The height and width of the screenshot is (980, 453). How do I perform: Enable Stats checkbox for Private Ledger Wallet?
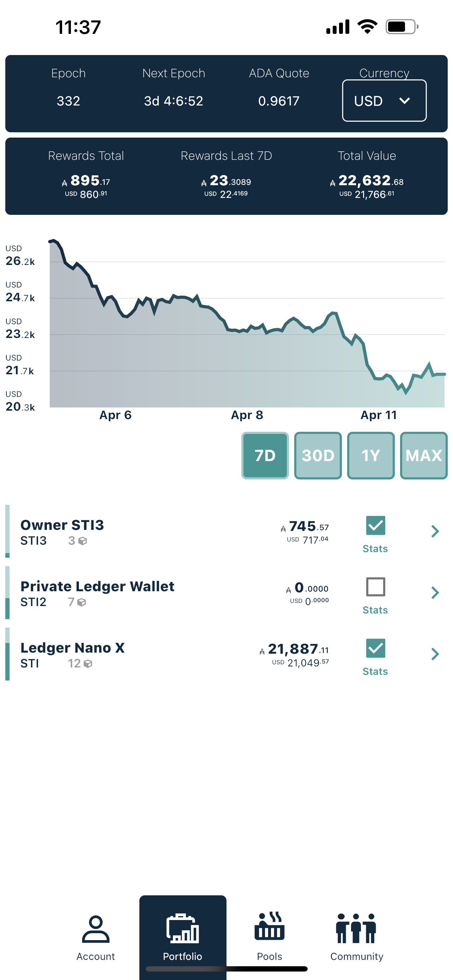(375, 587)
